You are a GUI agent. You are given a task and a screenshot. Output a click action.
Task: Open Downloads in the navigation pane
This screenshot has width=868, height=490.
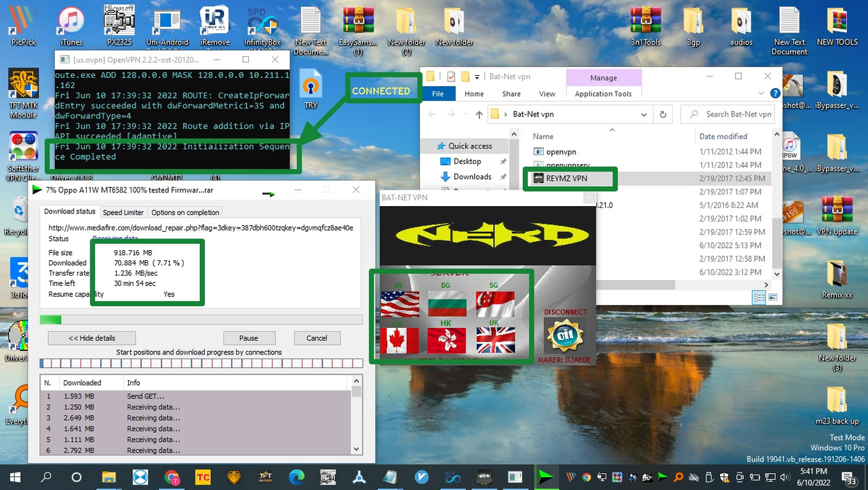472,177
